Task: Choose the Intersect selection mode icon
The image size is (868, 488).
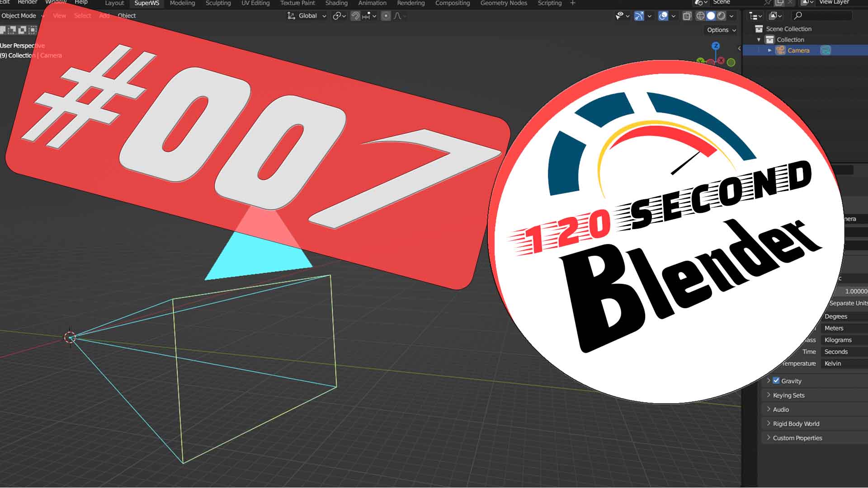Action: point(32,30)
